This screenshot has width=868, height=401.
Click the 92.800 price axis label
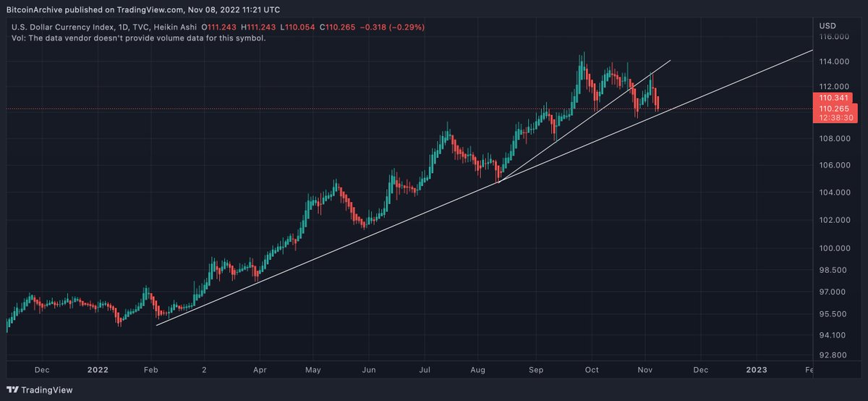(831, 355)
